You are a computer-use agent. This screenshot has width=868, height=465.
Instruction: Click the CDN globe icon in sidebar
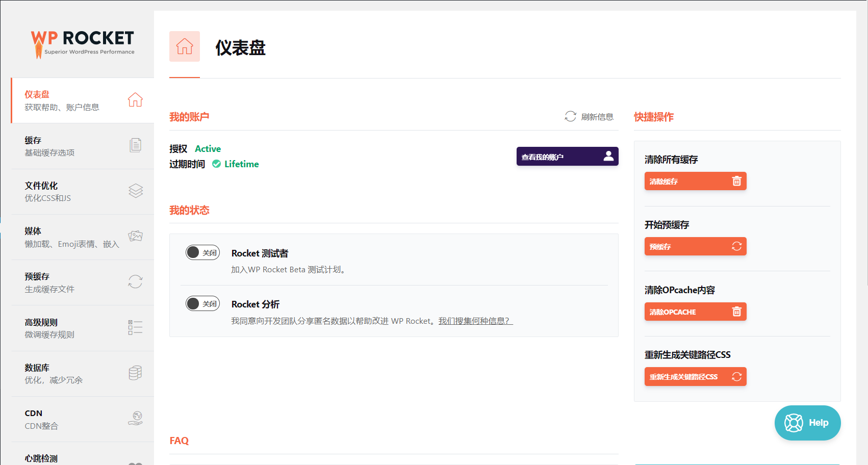135,418
